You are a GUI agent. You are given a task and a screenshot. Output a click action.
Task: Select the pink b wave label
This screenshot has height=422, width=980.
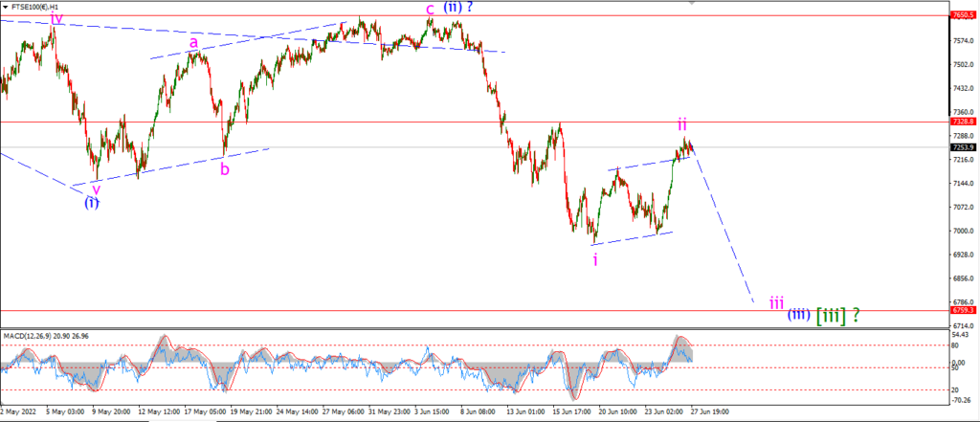coord(224,168)
